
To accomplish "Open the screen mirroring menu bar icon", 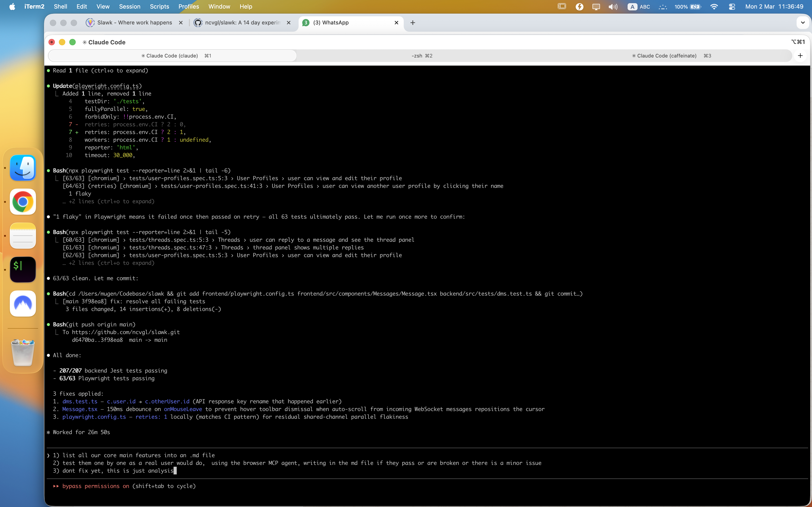I will coord(596,6).
